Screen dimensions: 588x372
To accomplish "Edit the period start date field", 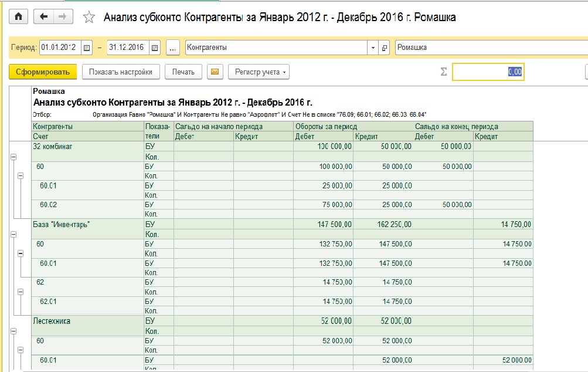I will [x=60, y=48].
